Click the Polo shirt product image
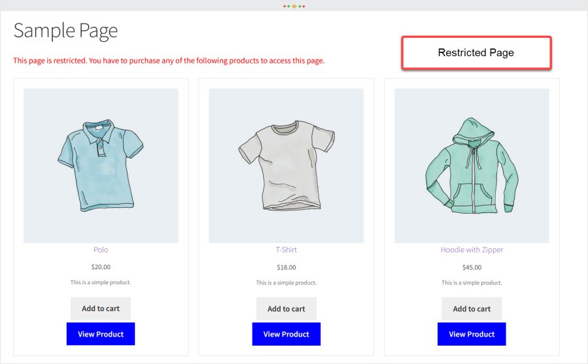This screenshot has height=364, width=588. point(101,165)
